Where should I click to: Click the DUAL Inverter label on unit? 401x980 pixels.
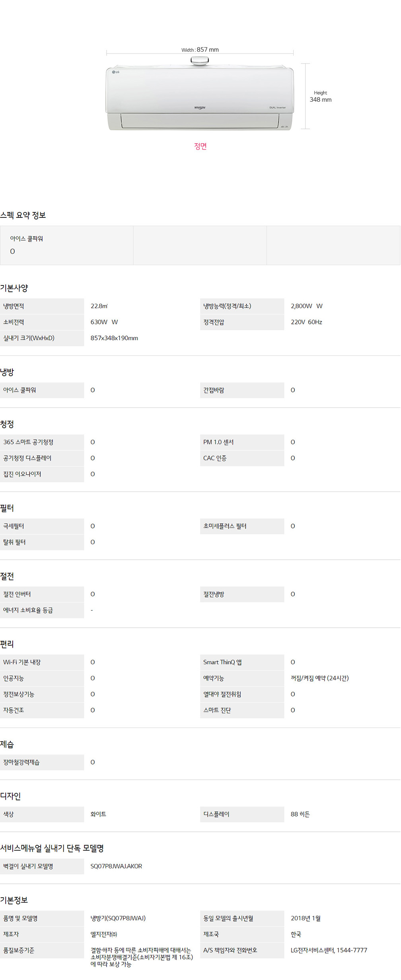[x=277, y=107]
